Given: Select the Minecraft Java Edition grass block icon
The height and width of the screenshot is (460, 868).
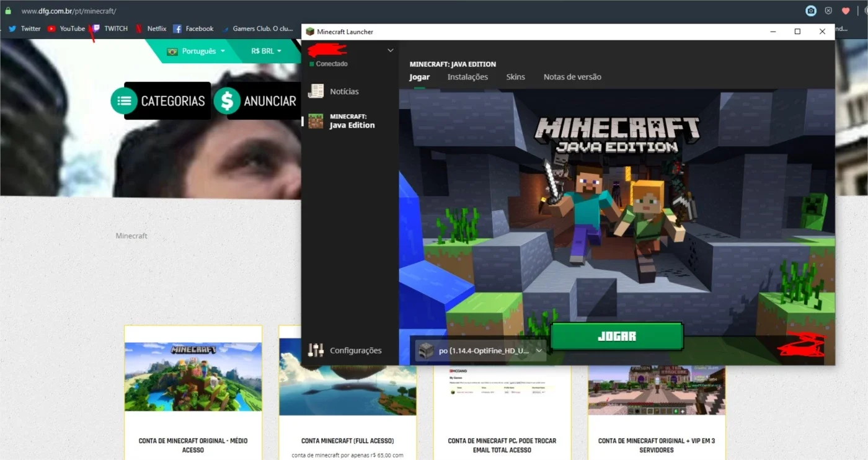Looking at the screenshot, I should coord(316,121).
